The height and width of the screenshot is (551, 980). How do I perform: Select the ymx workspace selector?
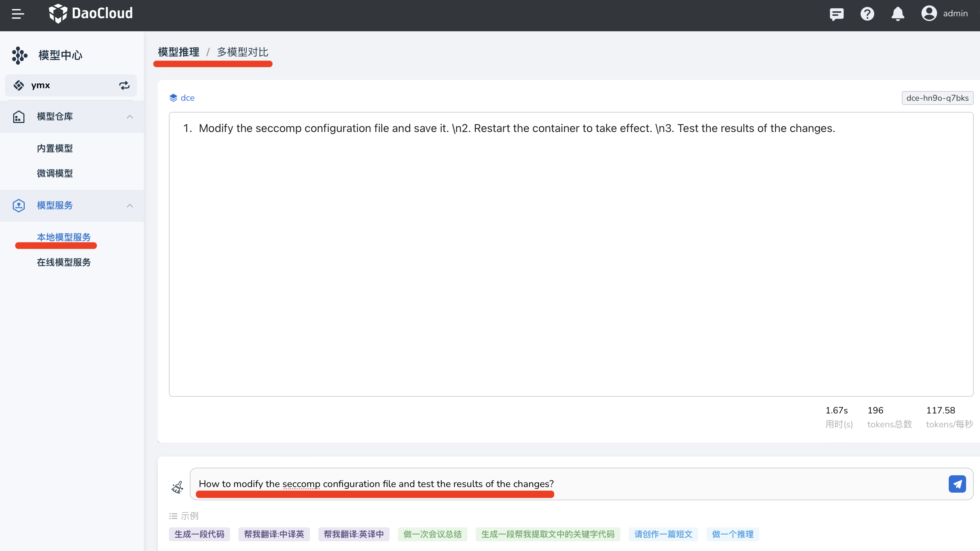point(71,85)
